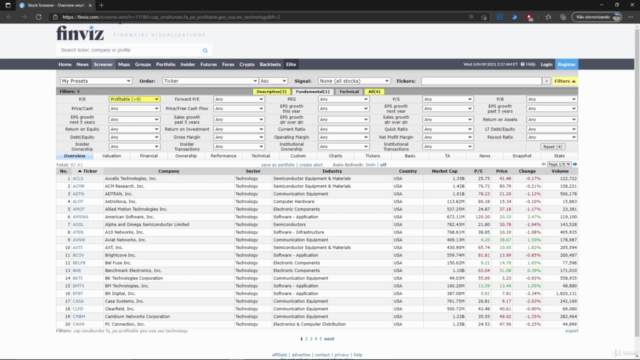Click create alert link
The image size is (640, 360).
pyautogui.click(x=311, y=165)
